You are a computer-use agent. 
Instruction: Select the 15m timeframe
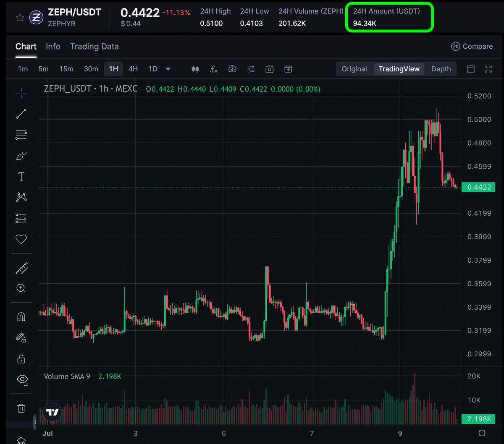coord(66,69)
